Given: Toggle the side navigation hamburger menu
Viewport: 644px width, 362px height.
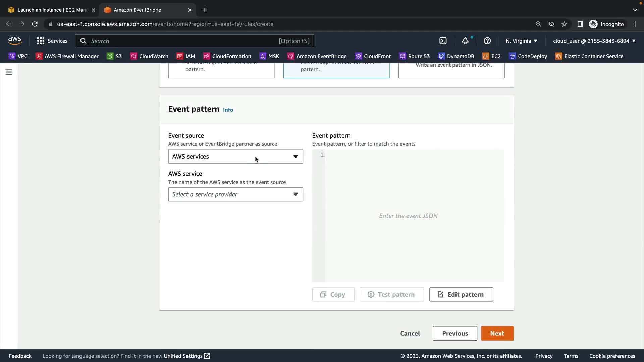Looking at the screenshot, I should [x=9, y=72].
